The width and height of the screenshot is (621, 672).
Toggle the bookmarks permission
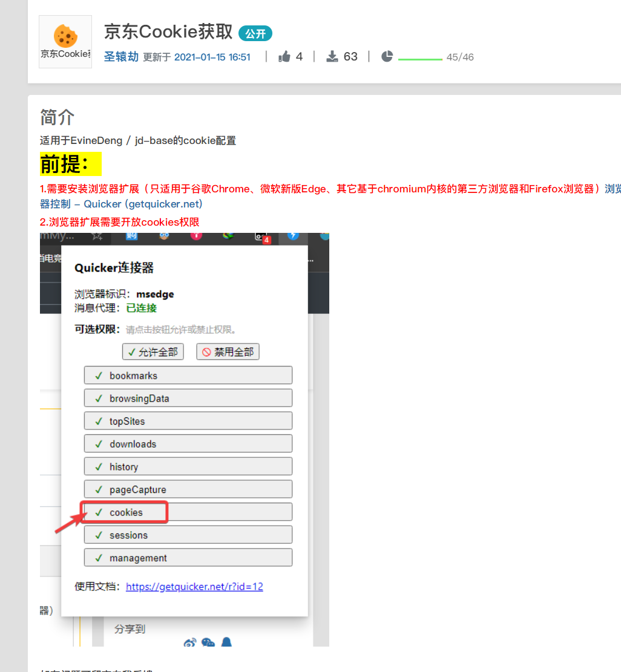point(188,376)
